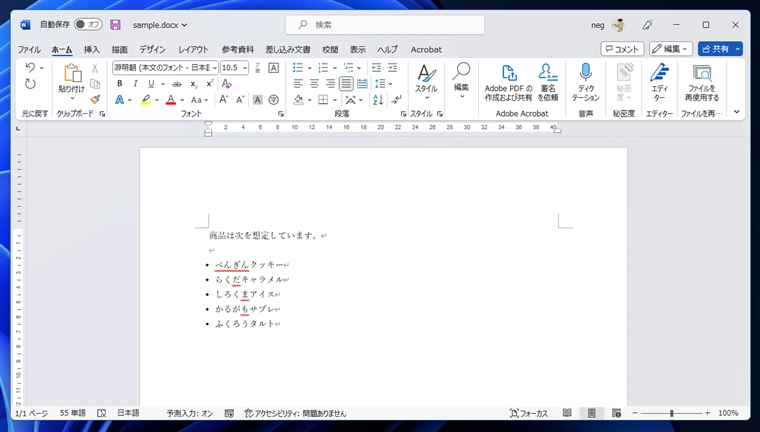This screenshot has height=432, width=760.
Task: Collapse the ribbon with chevron
Action: pos(736,112)
